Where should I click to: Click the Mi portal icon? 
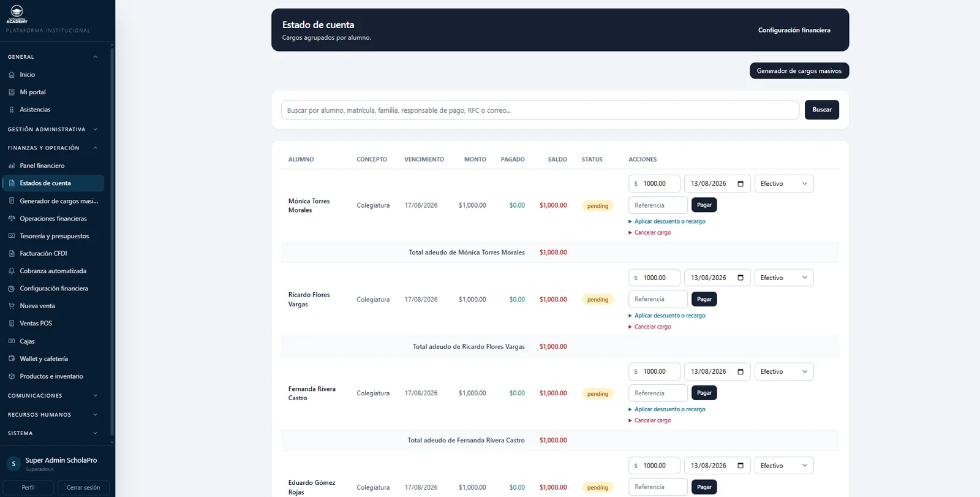click(12, 92)
